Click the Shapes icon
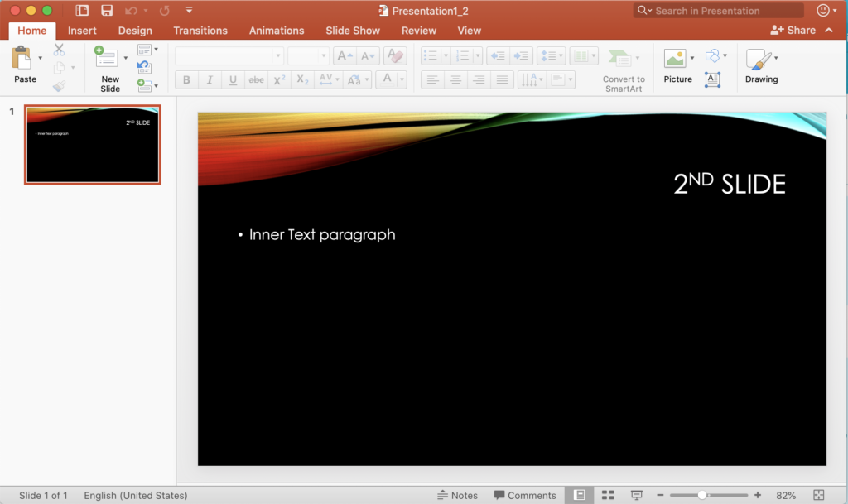Image resolution: width=848 pixels, height=504 pixels. tap(713, 55)
